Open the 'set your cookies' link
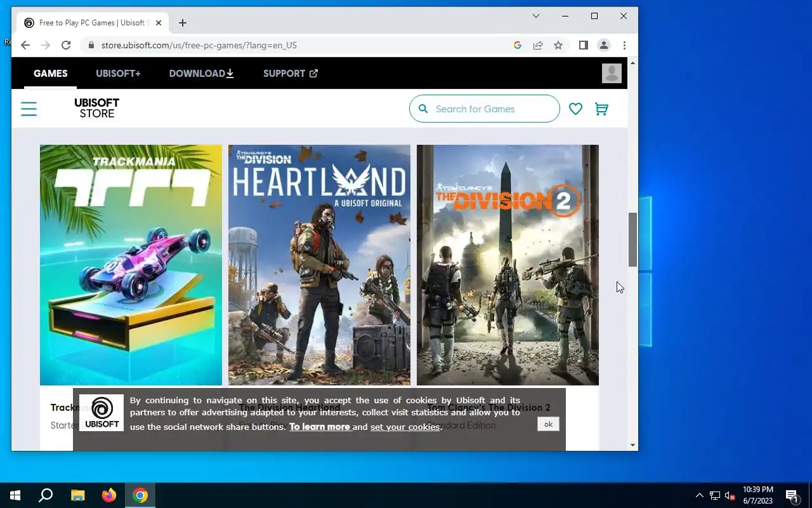This screenshot has width=812, height=508. coord(405,427)
